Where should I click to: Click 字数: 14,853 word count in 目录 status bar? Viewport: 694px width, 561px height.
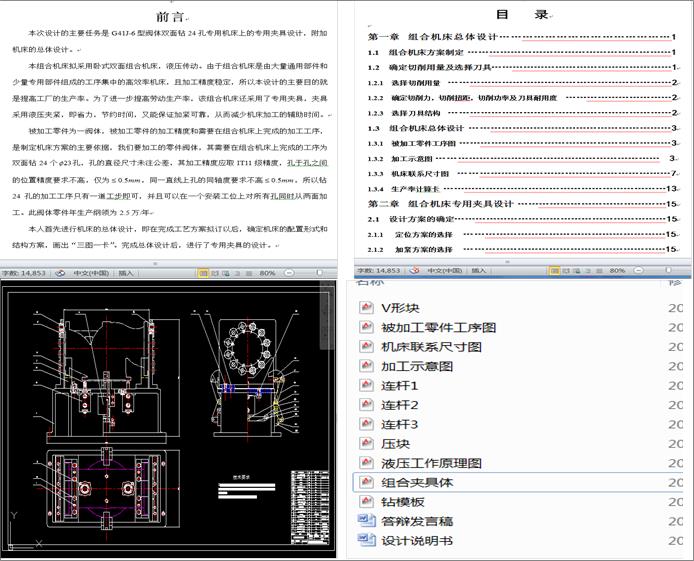(x=376, y=270)
